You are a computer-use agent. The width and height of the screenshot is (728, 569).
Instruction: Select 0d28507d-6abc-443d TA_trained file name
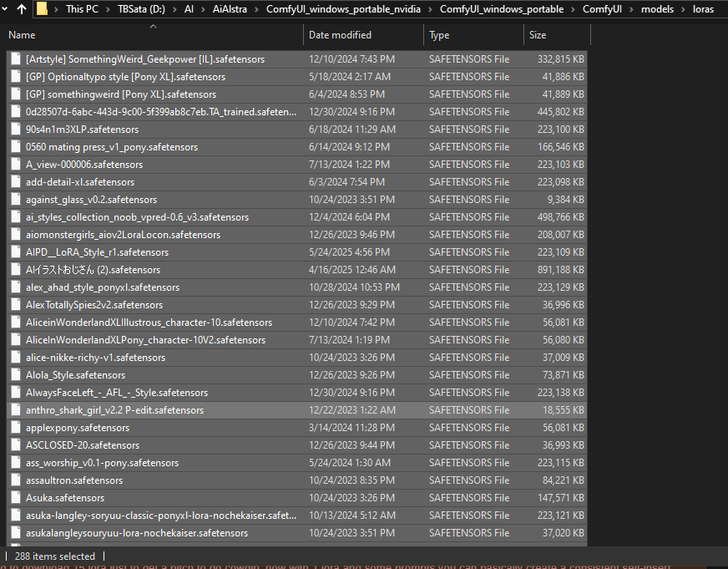click(x=160, y=112)
